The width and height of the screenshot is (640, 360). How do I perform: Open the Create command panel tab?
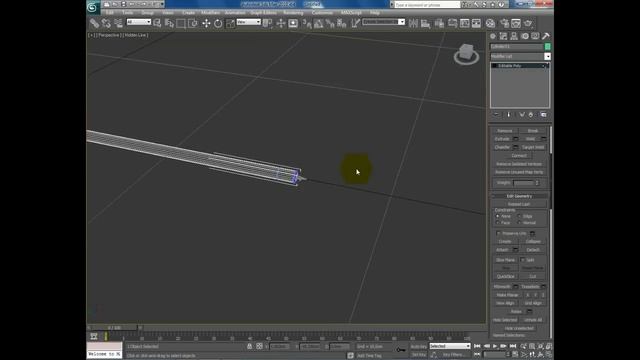point(493,36)
